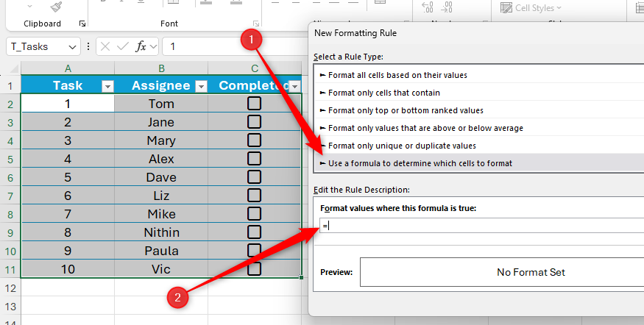
Task: Open the Task column filter dropdown
Action: pyautogui.click(x=107, y=86)
